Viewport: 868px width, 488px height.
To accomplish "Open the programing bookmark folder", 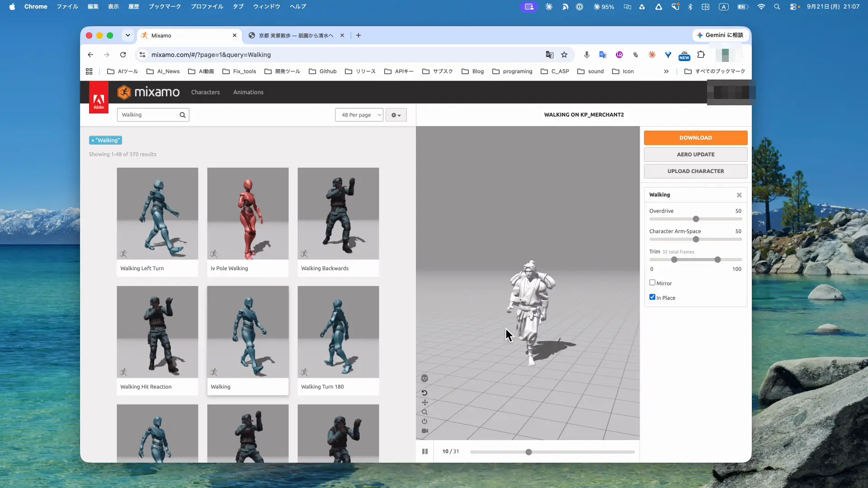I will pos(512,71).
